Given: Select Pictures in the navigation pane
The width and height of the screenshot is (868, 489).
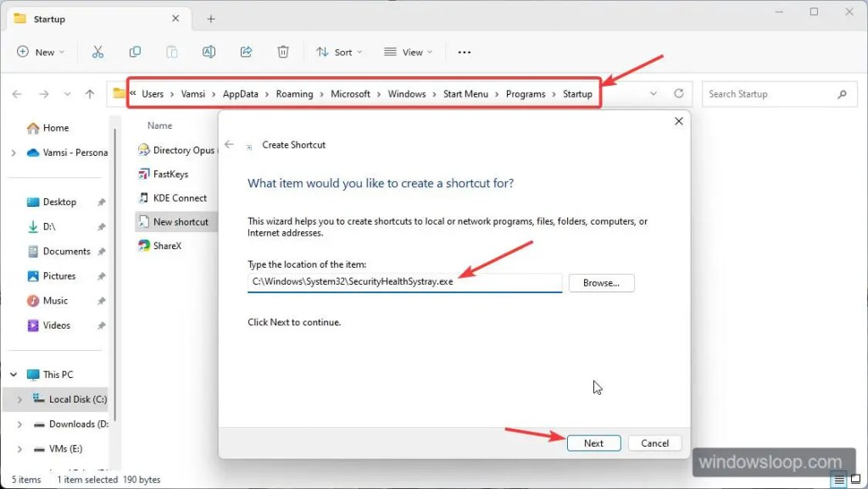Looking at the screenshot, I should tap(59, 276).
